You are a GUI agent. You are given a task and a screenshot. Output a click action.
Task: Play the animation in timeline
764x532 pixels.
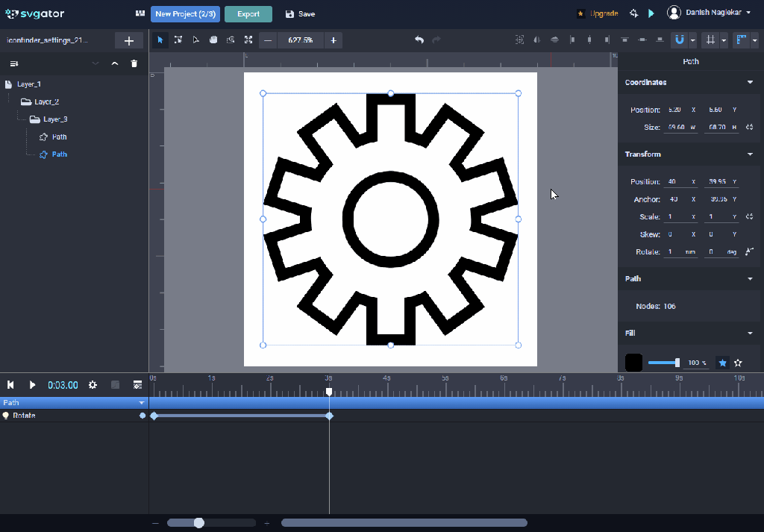pos(32,385)
